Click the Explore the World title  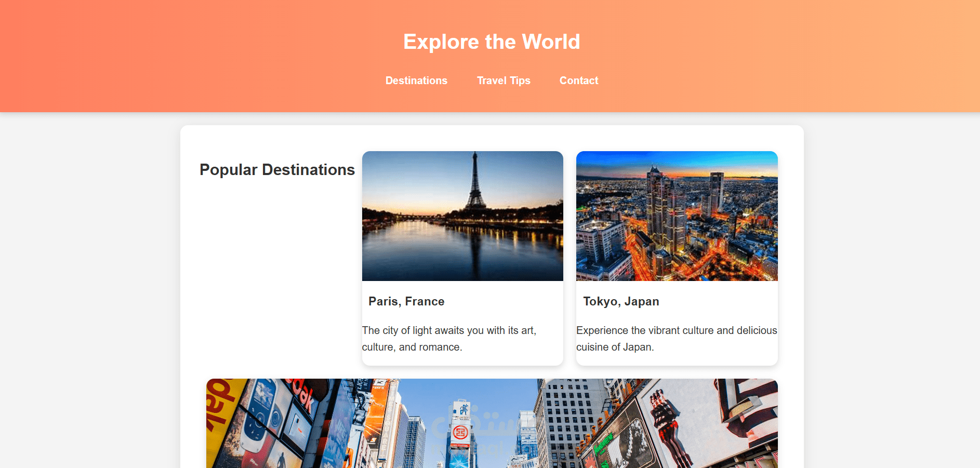tap(492, 42)
